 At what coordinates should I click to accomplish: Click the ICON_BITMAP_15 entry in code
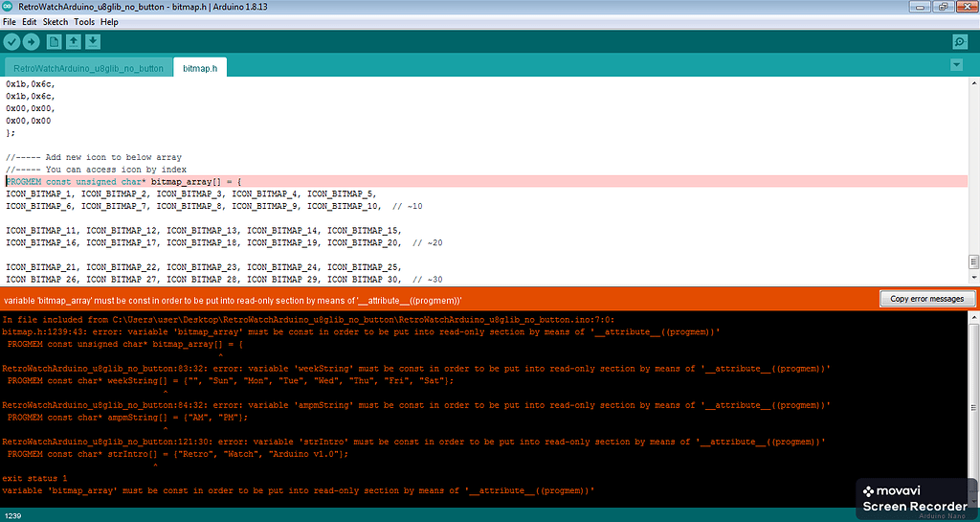click(363, 230)
